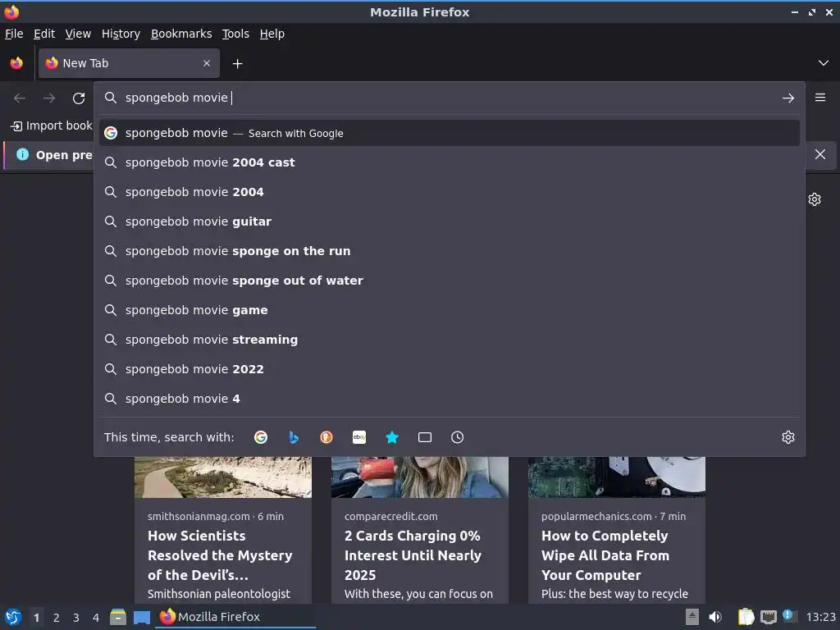Open the Devil's mystery Smithsonian article

(x=220, y=555)
